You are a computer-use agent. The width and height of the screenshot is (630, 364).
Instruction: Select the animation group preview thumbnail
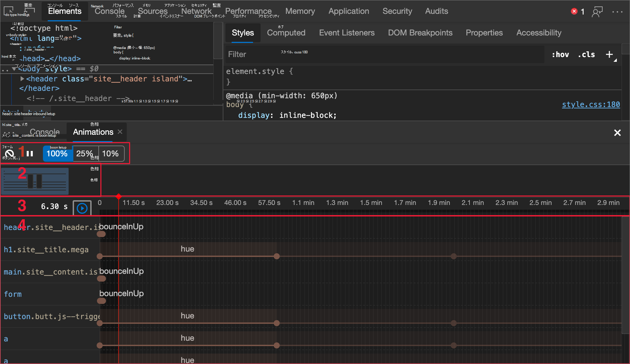coord(35,181)
